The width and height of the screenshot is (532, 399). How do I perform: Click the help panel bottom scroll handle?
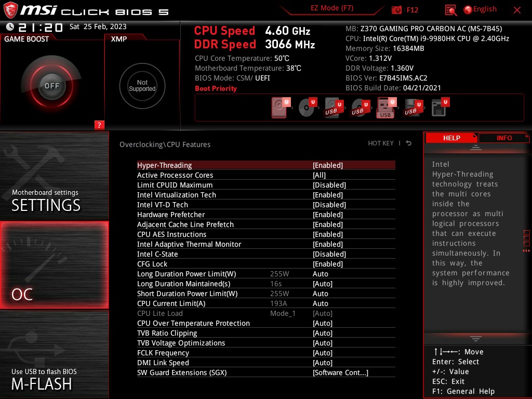pyautogui.click(x=476, y=339)
